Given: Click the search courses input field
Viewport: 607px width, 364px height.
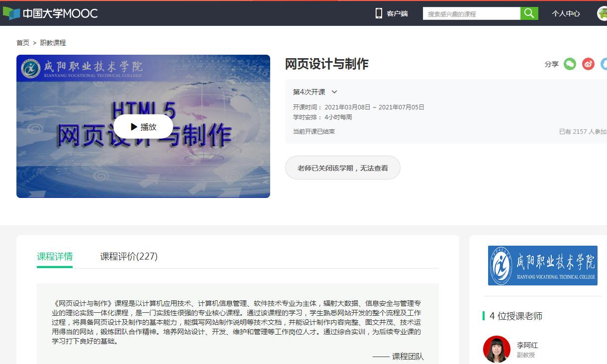Looking at the screenshot, I should tap(471, 14).
